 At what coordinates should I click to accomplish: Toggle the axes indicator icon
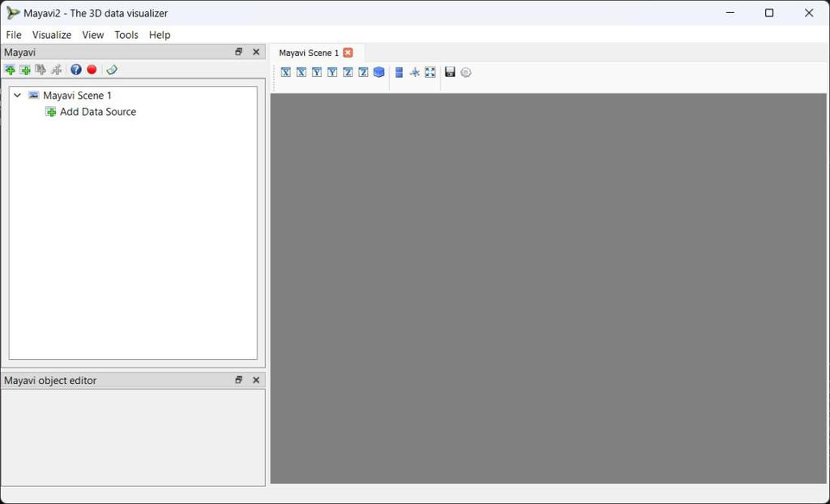tap(414, 72)
